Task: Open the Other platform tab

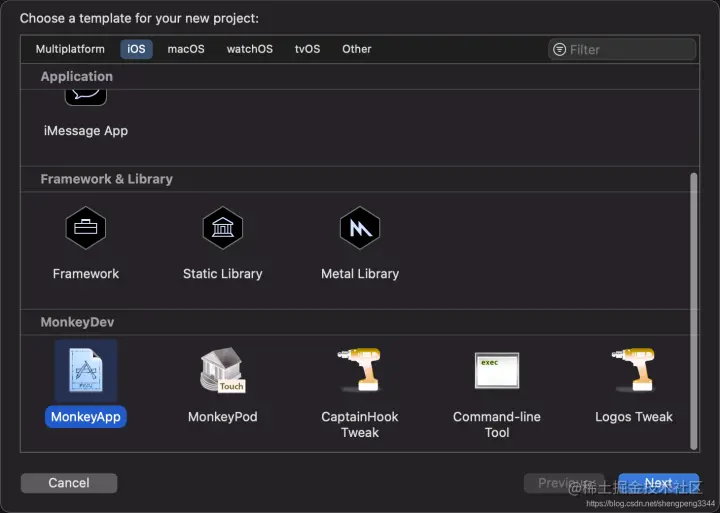Action: [357, 49]
